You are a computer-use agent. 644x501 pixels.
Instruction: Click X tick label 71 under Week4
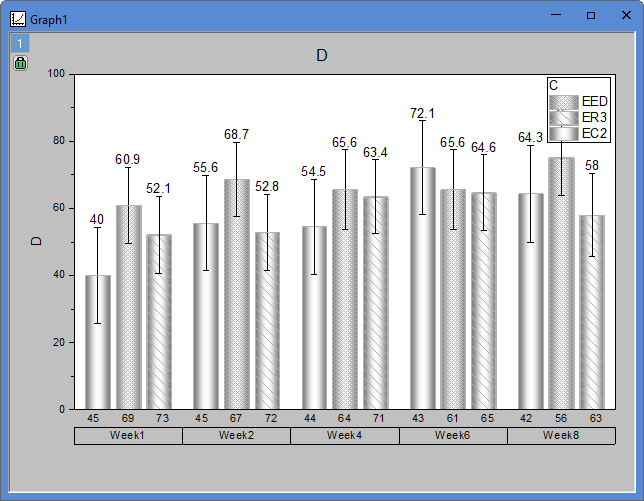coord(379,418)
